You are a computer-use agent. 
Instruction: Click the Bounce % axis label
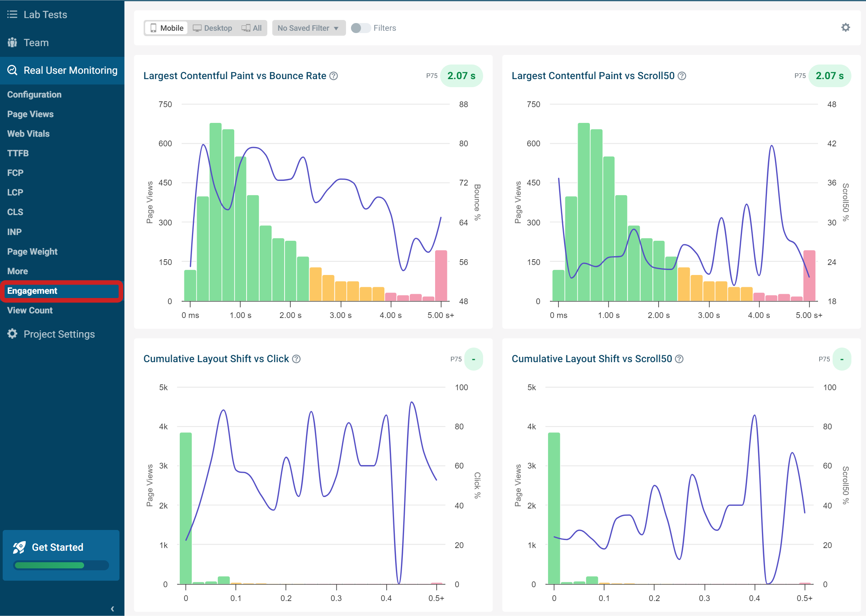[477, 202]
